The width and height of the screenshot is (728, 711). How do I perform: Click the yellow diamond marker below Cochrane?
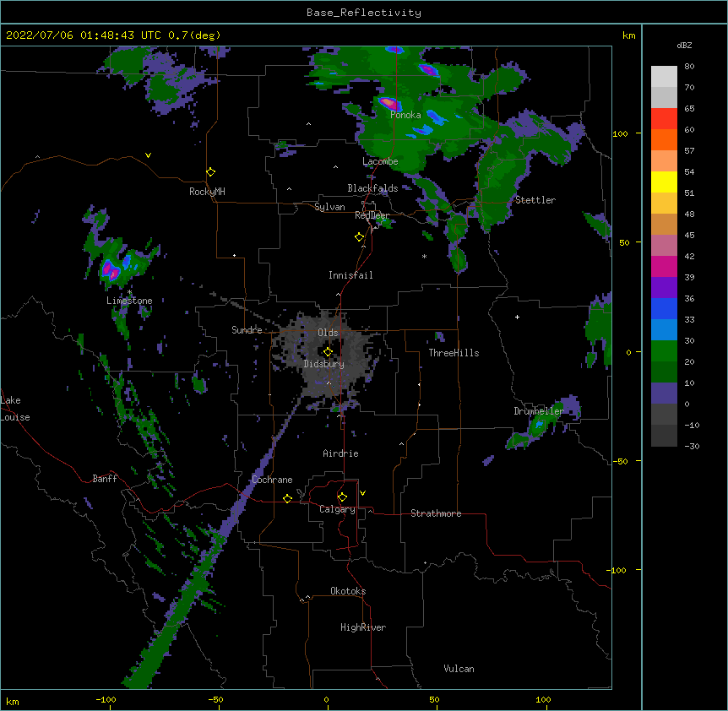(x=287, y=498)
